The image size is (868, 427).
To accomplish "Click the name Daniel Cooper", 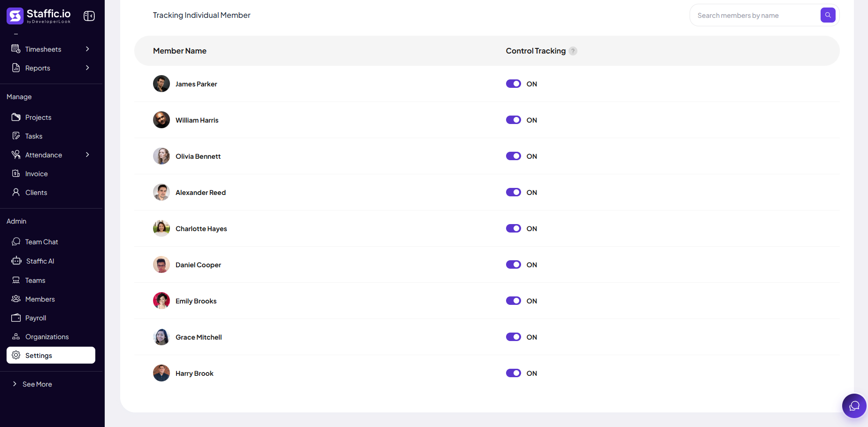I will pyautogui.click(x=198, y=264).
